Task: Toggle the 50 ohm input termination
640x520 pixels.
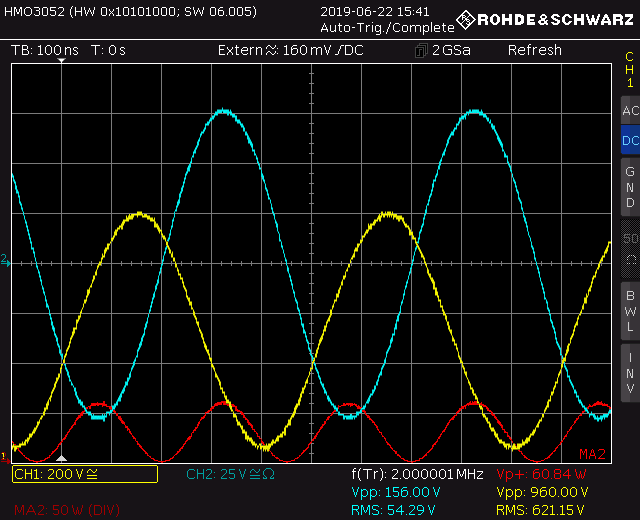Action: coord(629,249)
